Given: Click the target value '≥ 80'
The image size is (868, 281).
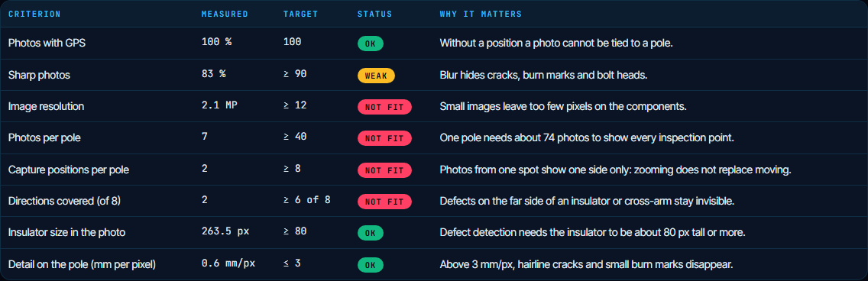Looking at the screenshot, I should tap(295, 231).
